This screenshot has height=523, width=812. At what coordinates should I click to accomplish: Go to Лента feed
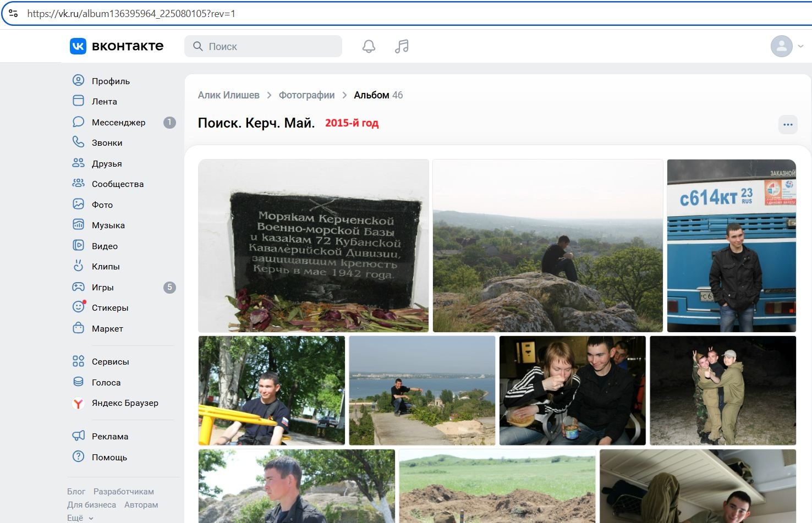point(104,101)
